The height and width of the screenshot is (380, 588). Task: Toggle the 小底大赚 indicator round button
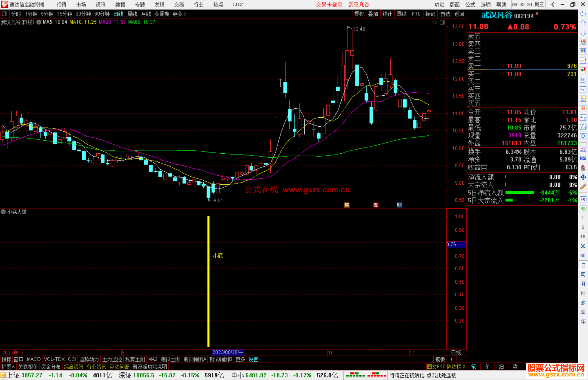click(x=4, y=212)
